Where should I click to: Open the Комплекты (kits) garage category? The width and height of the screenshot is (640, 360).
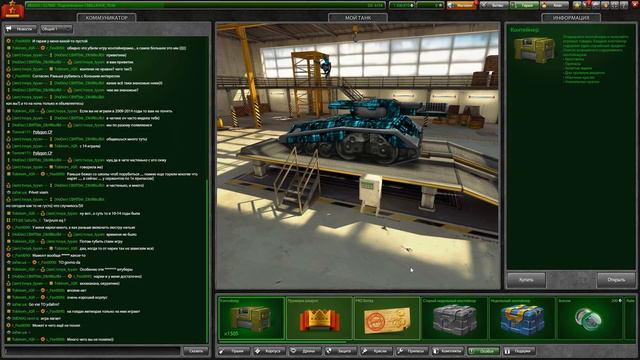[x=448, y=351]
